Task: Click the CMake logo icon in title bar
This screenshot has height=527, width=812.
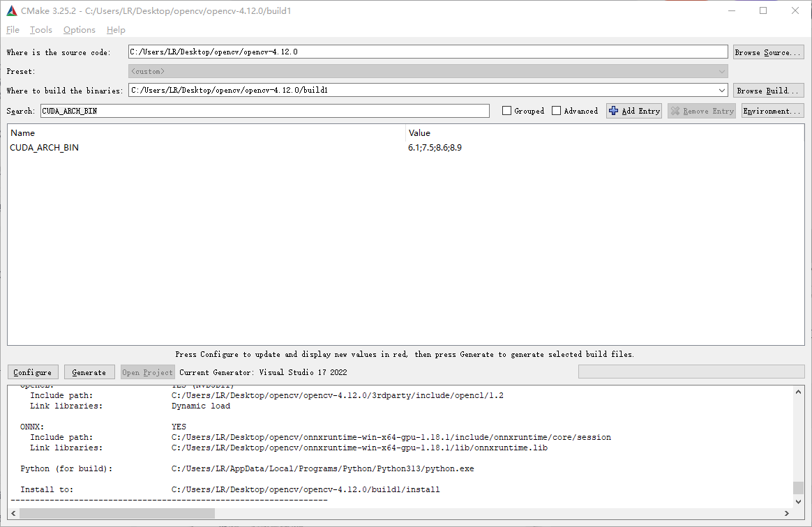Action: 11,10
